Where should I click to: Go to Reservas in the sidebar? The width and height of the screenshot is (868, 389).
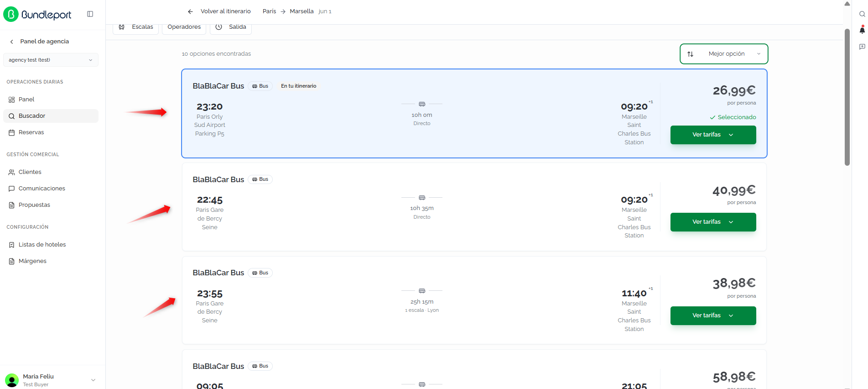point(51,132)
